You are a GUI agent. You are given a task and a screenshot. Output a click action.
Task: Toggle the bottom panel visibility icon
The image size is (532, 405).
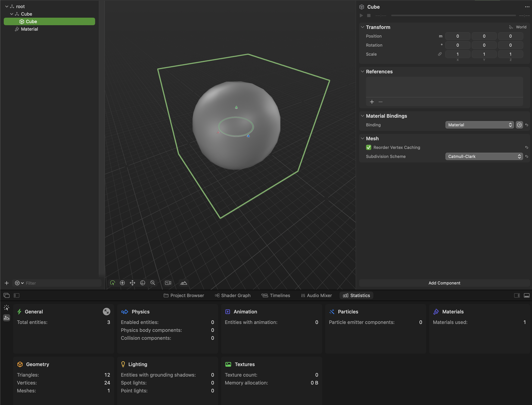click(x=527, y=295)
